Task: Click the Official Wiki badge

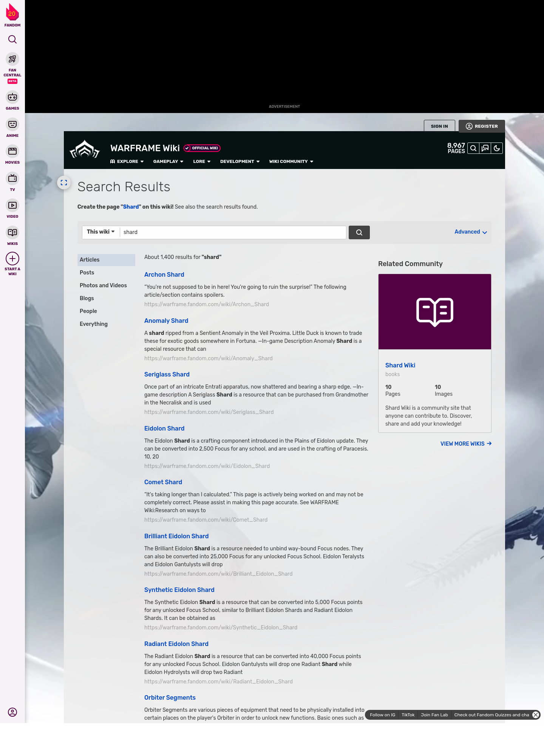Action: [x=202, y=148]
